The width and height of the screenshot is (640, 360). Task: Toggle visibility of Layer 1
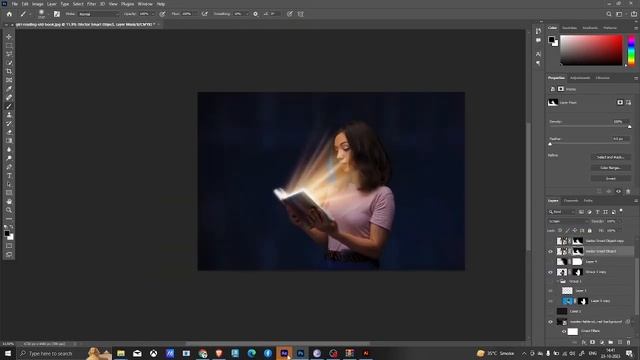pos(550,291)
